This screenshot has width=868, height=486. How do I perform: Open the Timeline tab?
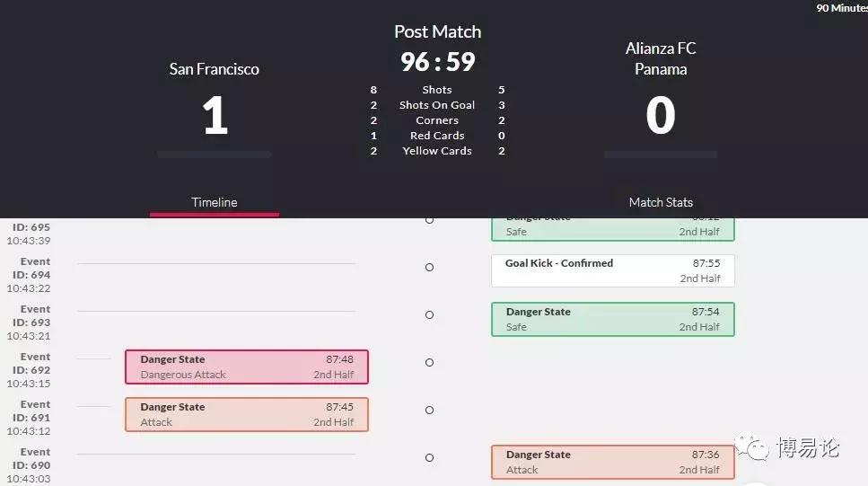tap(214, 202)
